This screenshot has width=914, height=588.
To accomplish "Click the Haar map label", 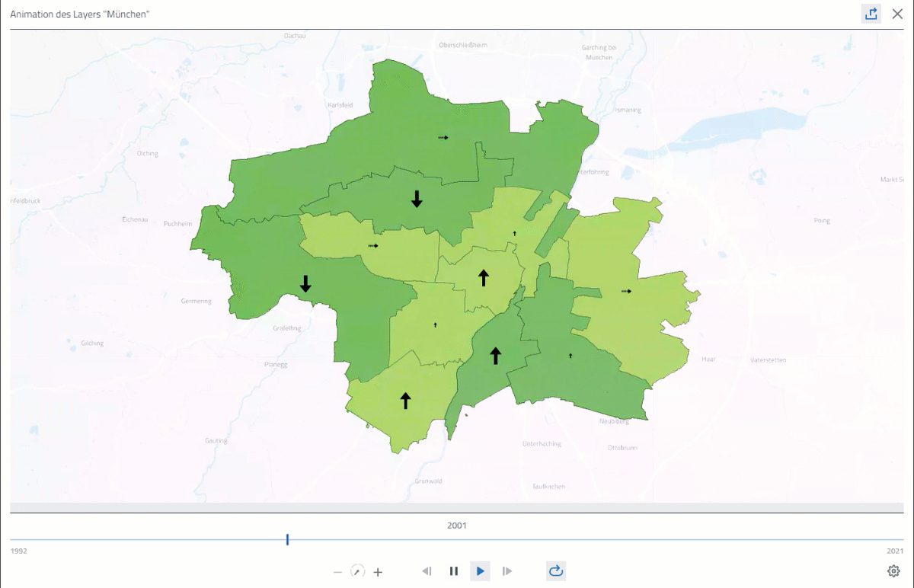I will click(x=708, y=359).
